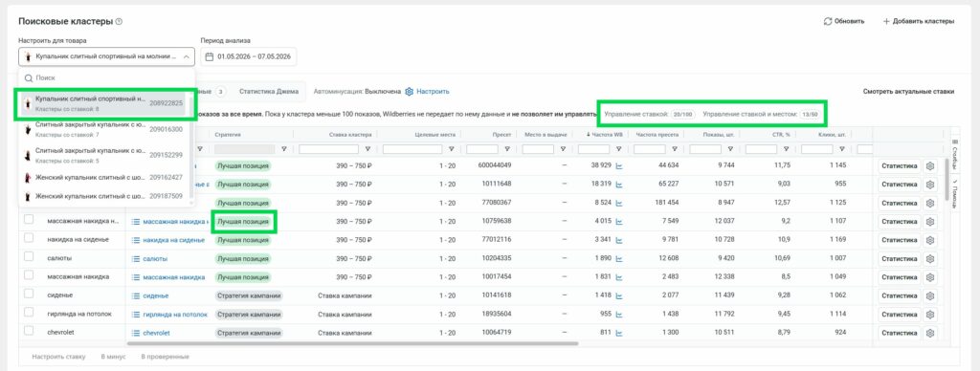Click the gear icon beside Настроить automation link
Image resolution: width=980 pixels, height=371 pixels.
(410, 91)
